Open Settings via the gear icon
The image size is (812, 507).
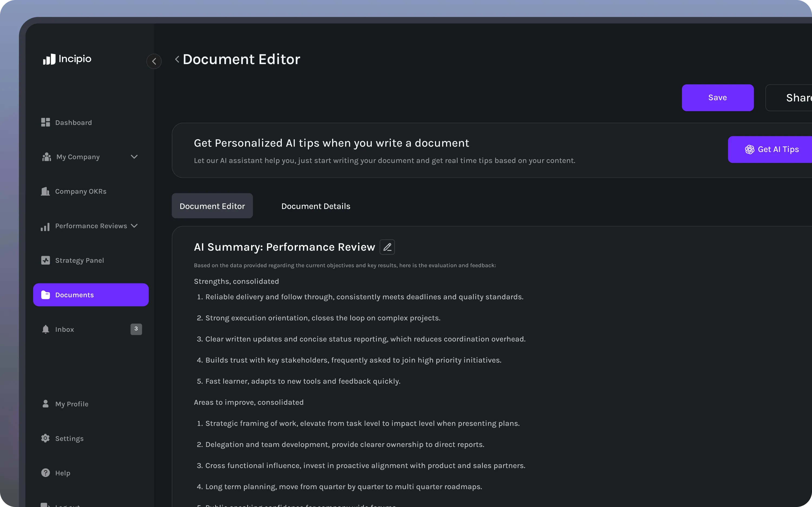tap(46, 438)
